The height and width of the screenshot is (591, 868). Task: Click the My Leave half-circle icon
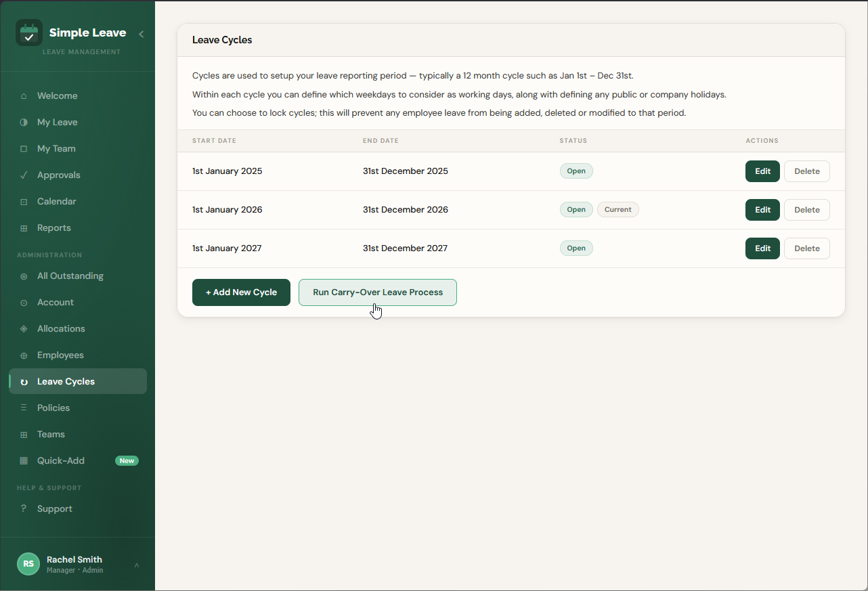point(24,123)
